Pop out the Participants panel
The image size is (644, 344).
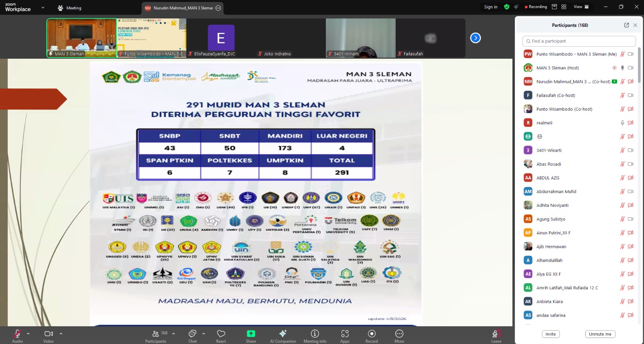[x=626, y=25]
